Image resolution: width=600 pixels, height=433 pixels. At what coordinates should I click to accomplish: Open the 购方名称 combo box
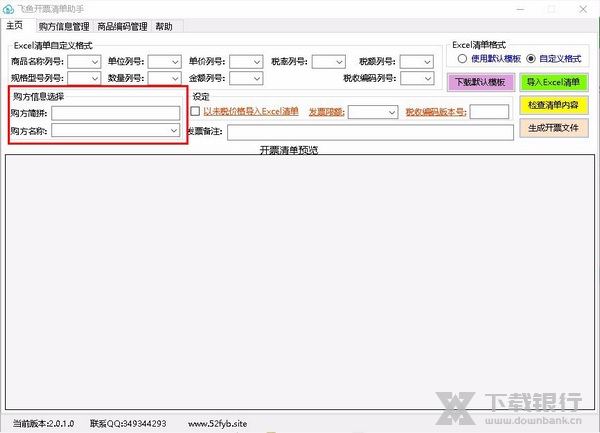pyautogui.click(x=116, y=130)
